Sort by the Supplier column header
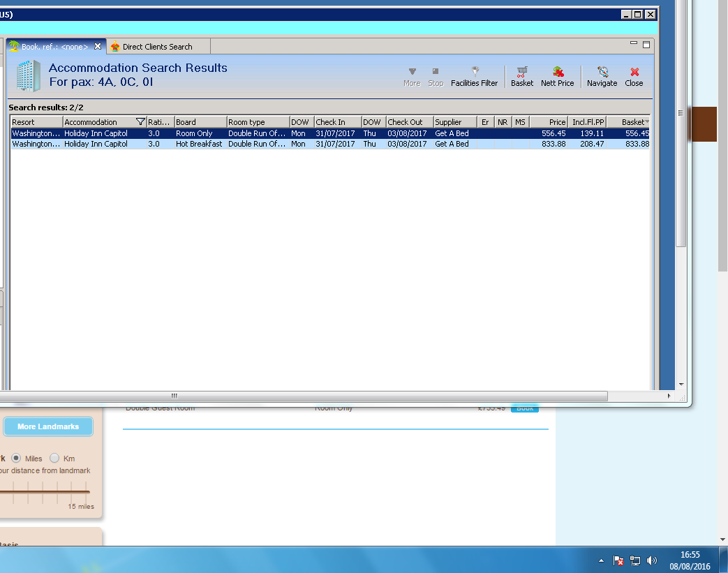This screenshot has height=573, width=728. pos(455,121)
